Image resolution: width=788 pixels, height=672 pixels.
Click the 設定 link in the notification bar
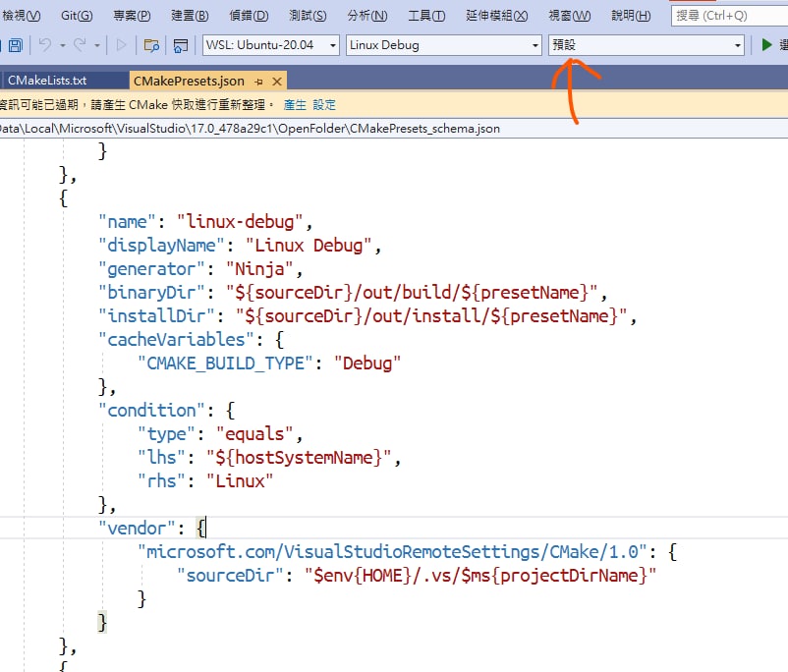pyautogui.click(x=324, y=104)
